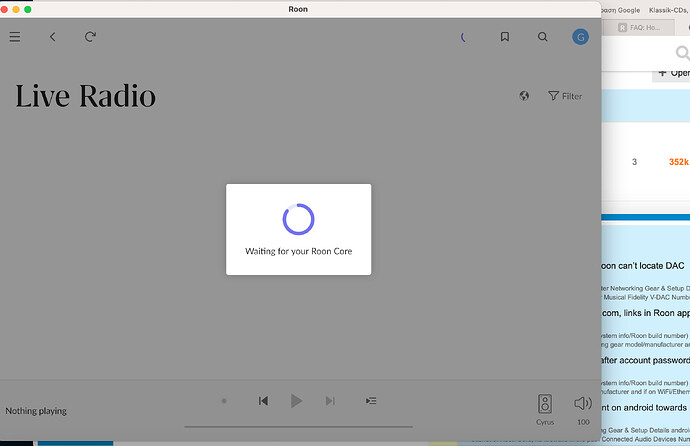Skip to the previous track

(263, 401)
